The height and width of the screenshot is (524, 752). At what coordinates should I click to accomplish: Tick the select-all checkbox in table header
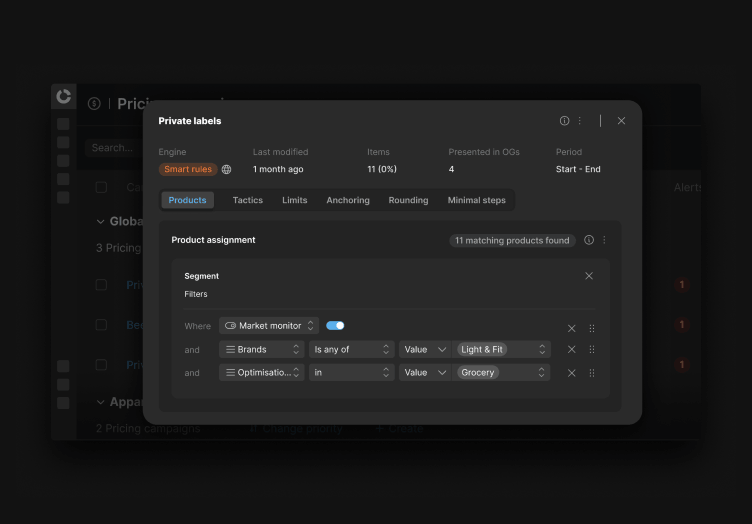[x=101, y=187]
